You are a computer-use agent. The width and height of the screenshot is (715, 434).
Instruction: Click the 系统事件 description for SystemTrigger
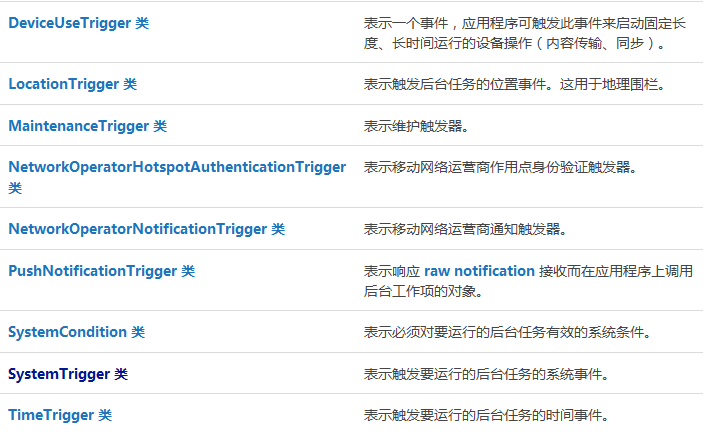pyautogui.click(x=486, y=374)
